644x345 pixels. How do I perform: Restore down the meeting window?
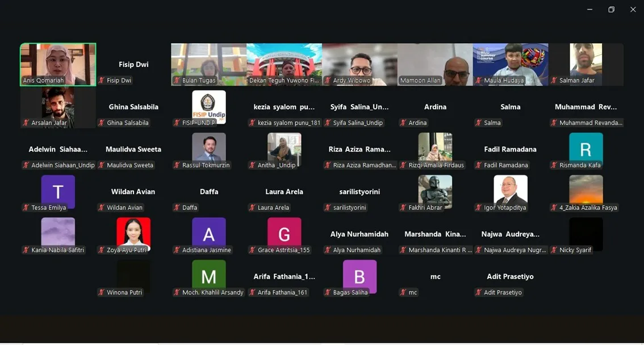[611, 10]
